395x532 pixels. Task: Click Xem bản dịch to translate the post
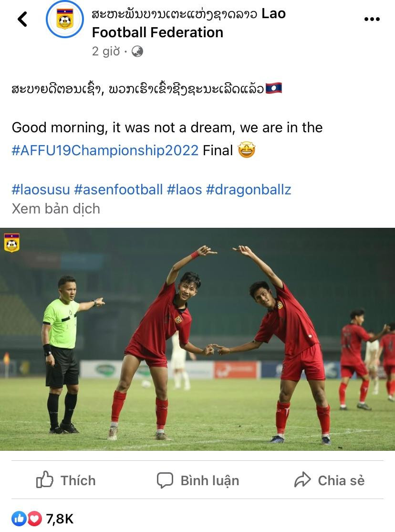[x=56, y=209]
